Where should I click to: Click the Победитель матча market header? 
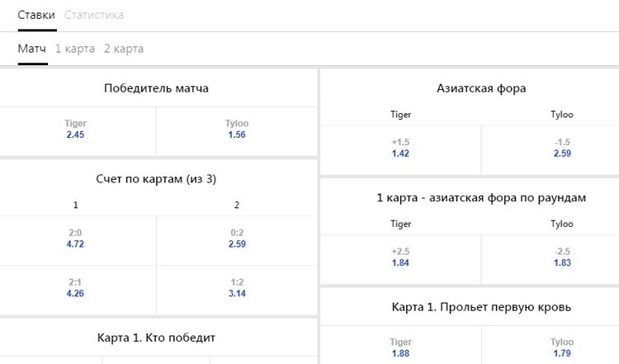(x=156, y=88)
